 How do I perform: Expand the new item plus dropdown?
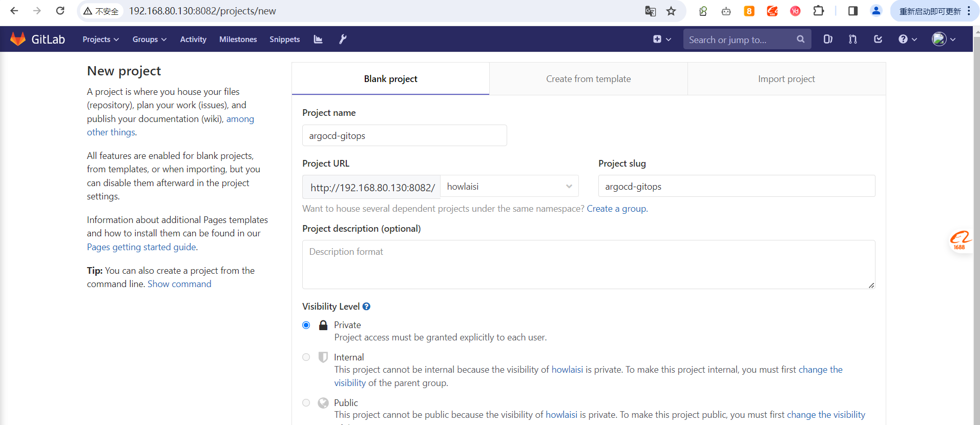coord(662,39)
